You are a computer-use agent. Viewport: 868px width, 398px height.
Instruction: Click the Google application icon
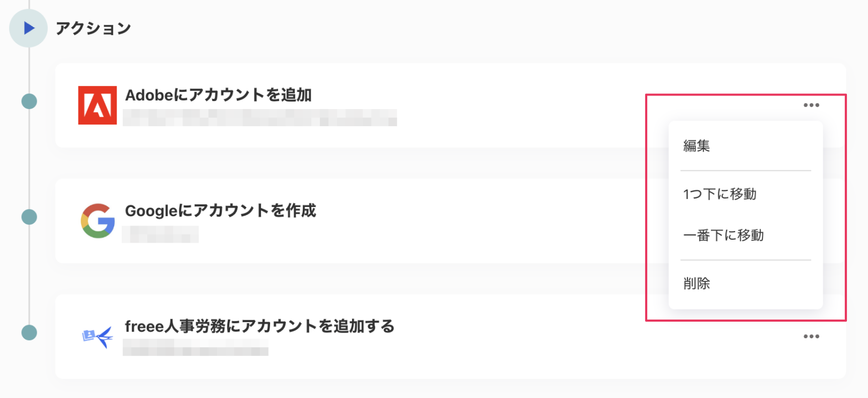click(98, 220)
